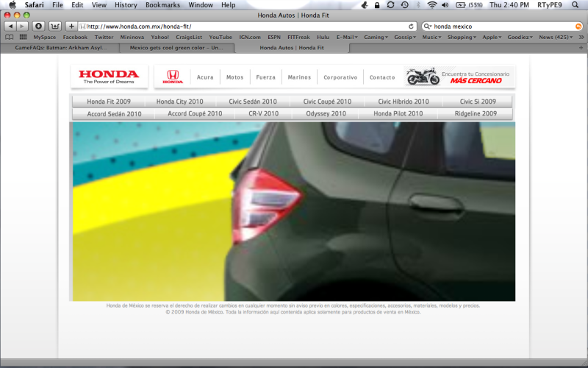
Task: Expand the Gaming bookmarks folder
Action: pos(376,38)
